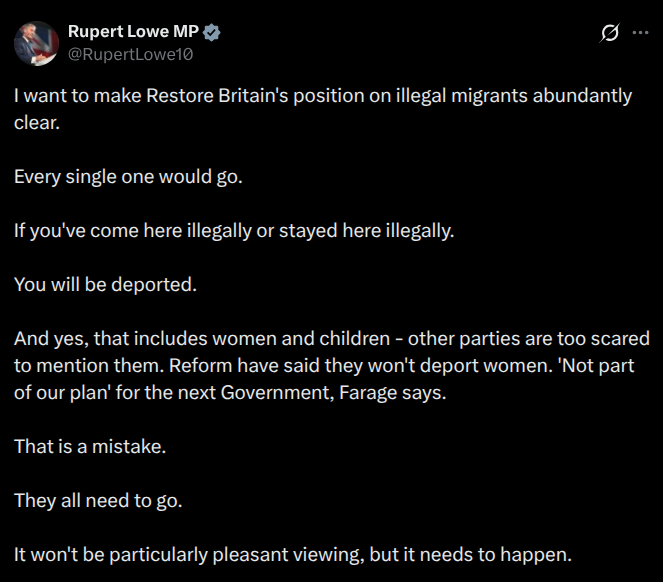The height and width of the screenshot is (582, 663).
Task: Click "Reform have said they won't deport women"
Action: [361, 366]
